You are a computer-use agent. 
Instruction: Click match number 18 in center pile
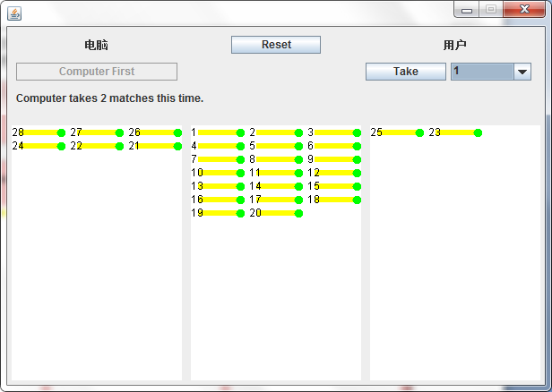[x=334, y=200]
